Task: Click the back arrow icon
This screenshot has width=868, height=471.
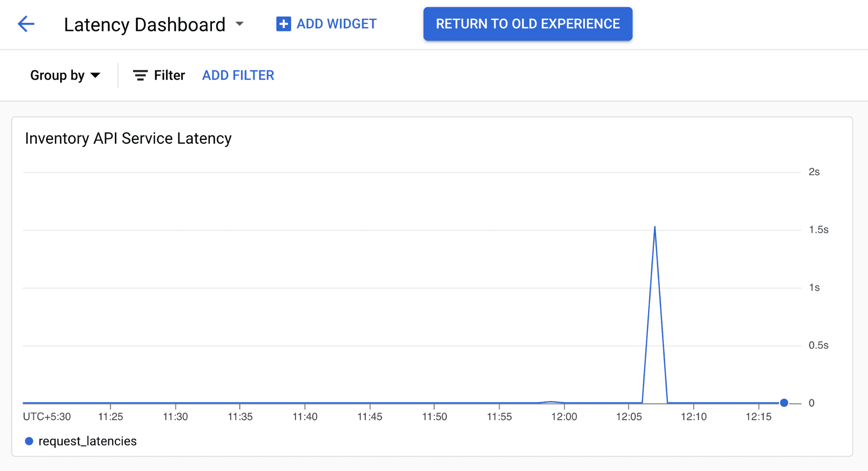Action: (26, 24)
